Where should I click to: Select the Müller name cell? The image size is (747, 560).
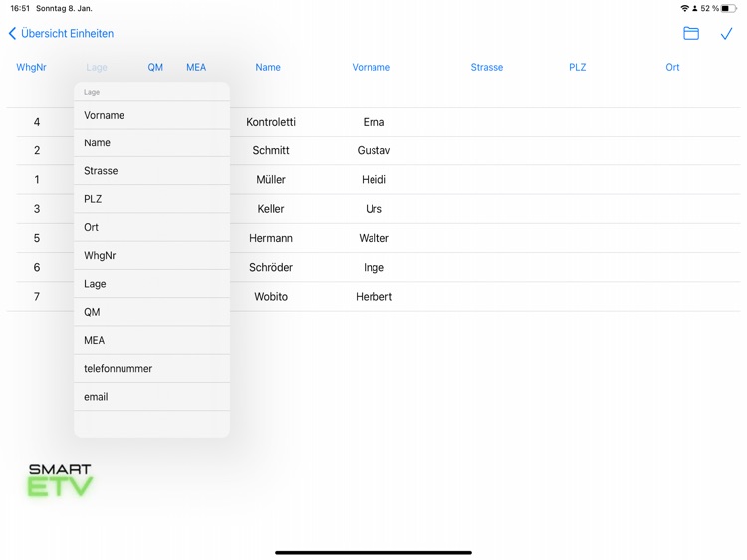(271, 179)
